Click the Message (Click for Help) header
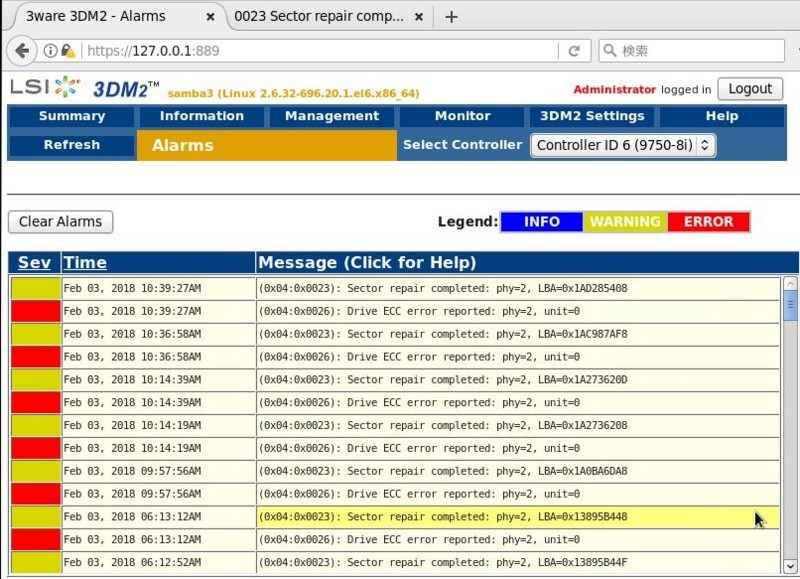This screenshot has height=579, width=800. pyautogui.click(x=367, y=263)
